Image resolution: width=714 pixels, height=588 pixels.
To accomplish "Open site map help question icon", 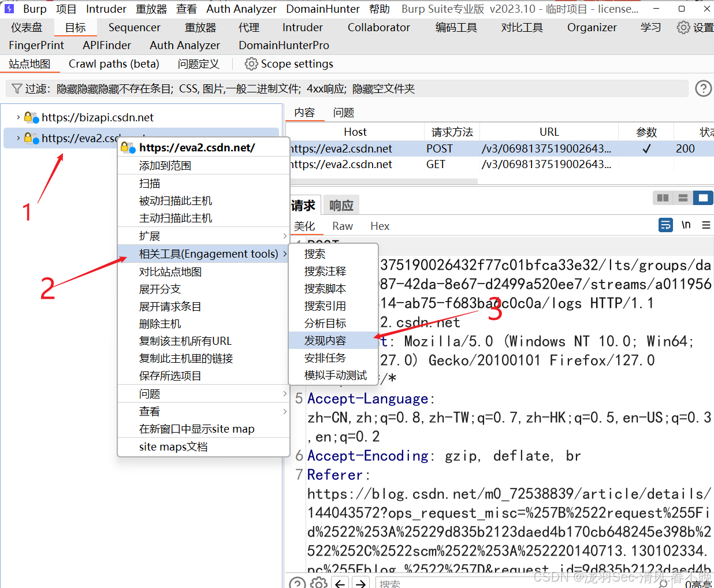I will click(703, 88).
